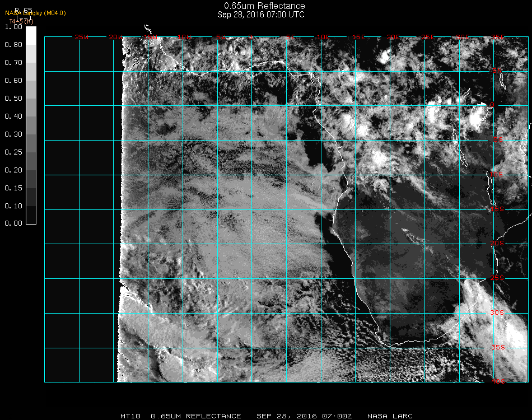Select the 0.50 colorbar value
The image size is (532, 420).
[13, 99]
